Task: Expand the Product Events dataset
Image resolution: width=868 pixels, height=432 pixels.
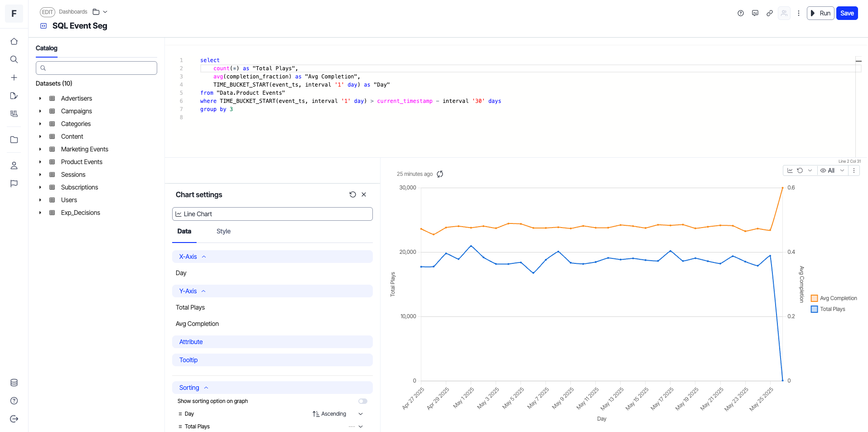Action: coord(40,162)
